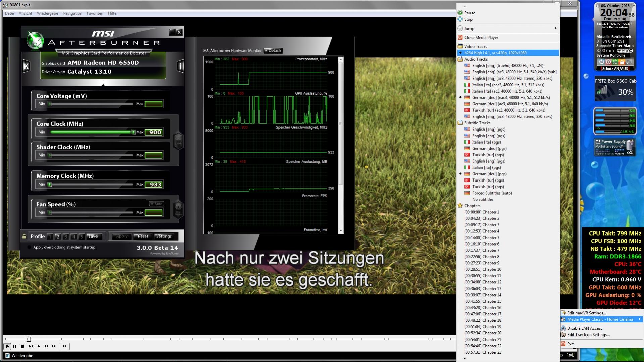The height and width of the screenshot is (362, 644).
Task: Enable Apply overclocking at system startup
Action: (29, 247)
